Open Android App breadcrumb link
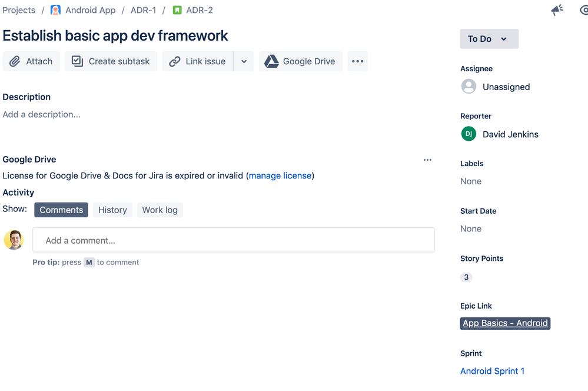 click(x=91, y=10)
